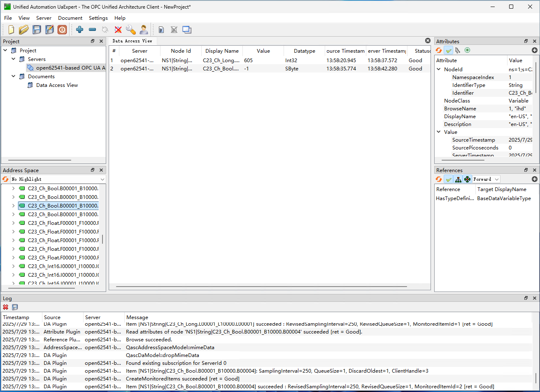This screenshot has width=540, height=392.
Task: Collapse the Servers tree node
Action: [14, 59]
